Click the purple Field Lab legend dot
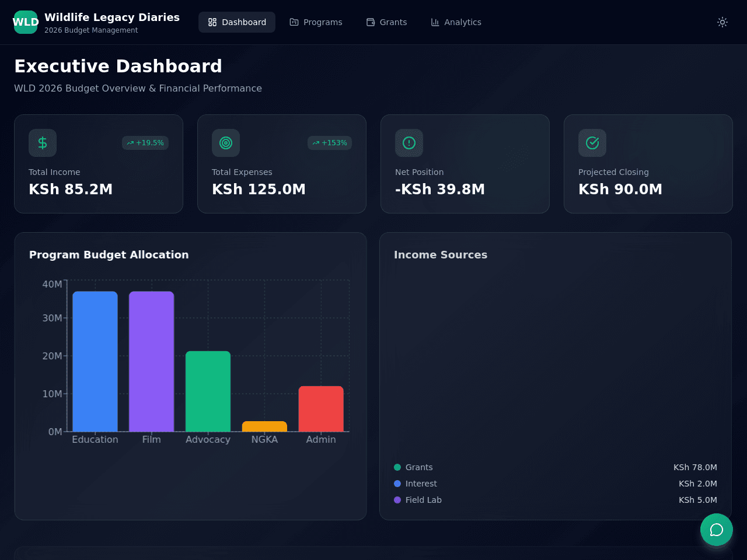The width and height of the screenshot is (747, 560). pos(397,500)
